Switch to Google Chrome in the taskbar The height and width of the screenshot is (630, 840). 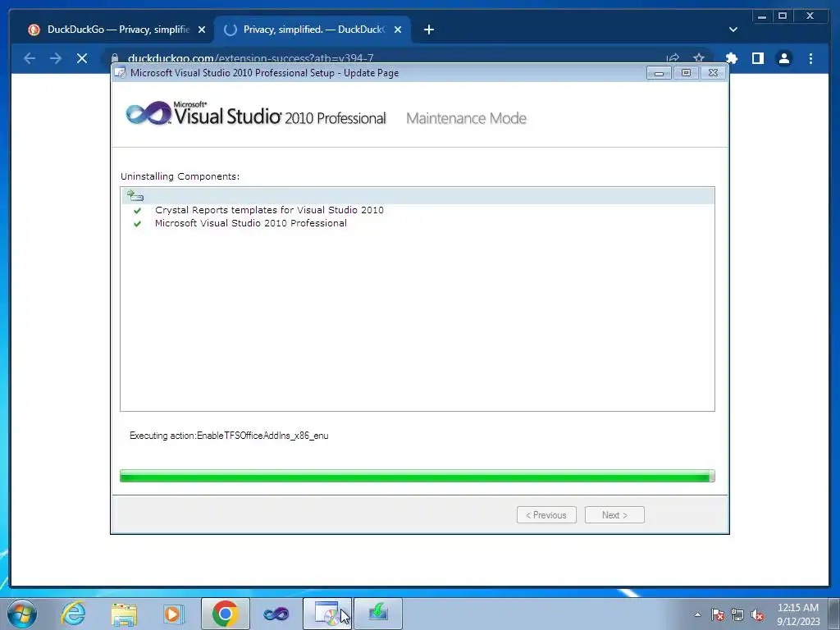pyautogui.click(x=225, y=614)
